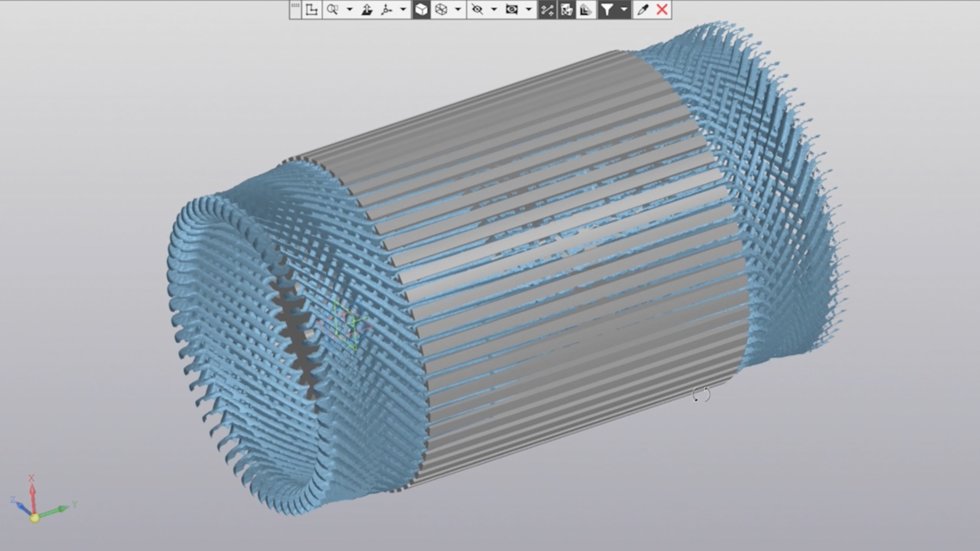Click the hide objects crossed-eye icon

click(x=477, y=10)
